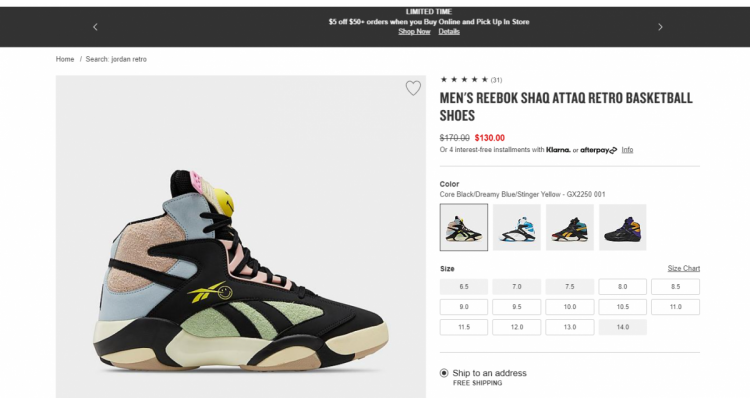Choose the white and blue shoe colorway
The image size is (750, 400).
coord(517,227)
